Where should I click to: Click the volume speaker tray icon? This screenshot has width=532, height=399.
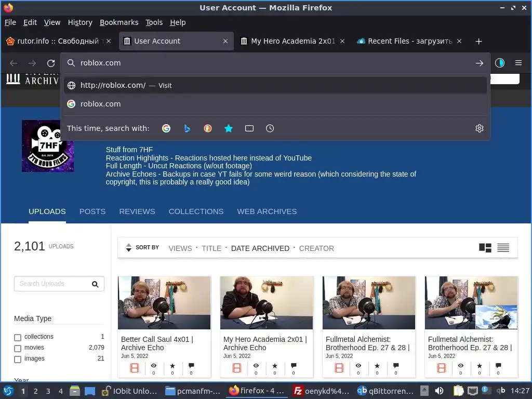pyautogui.click(x=439, y=391)
